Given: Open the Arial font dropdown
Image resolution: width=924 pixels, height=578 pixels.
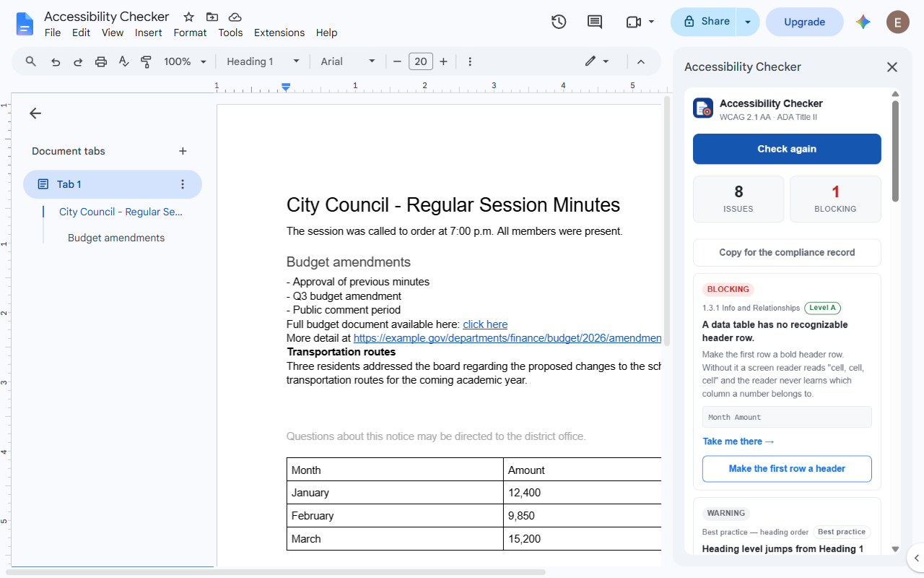Looking at the screenshot, I should point(349,61).
